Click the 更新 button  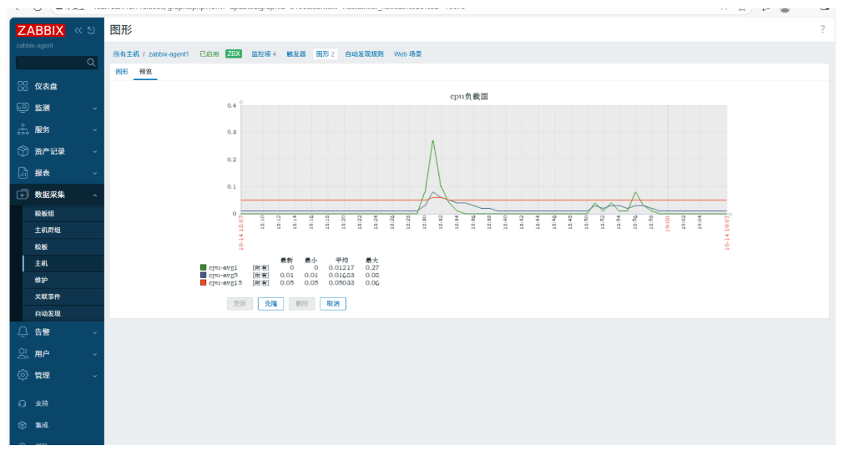tap(240, 304)
